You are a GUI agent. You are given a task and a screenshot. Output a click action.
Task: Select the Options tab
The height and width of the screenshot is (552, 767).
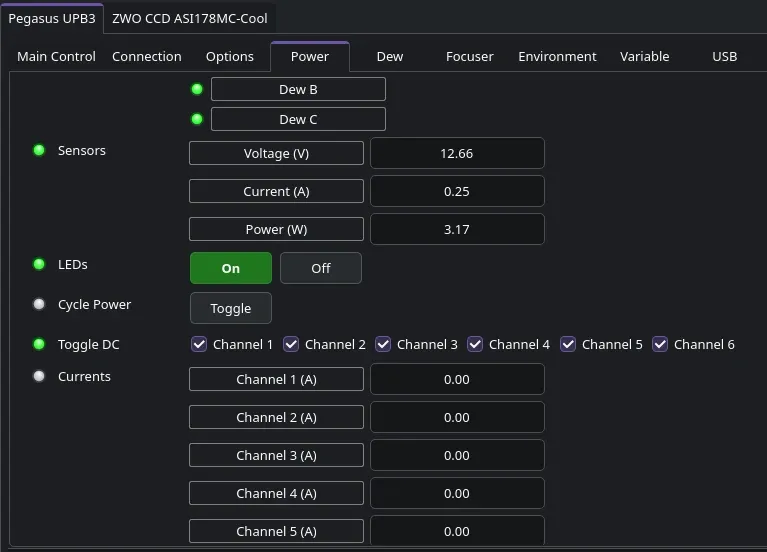coord(230,57)
